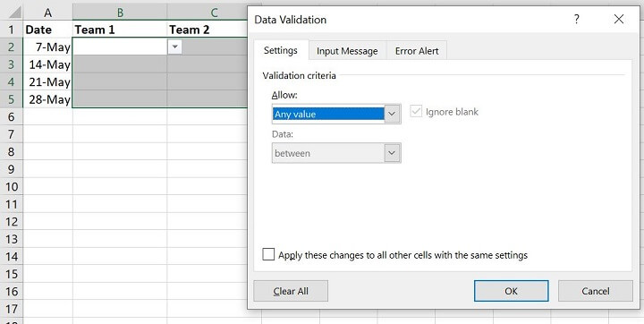Viewport: 644px width, 324px height.
Task: Click cell B3 in the 14-May row
Action: (x=120, y=64)
